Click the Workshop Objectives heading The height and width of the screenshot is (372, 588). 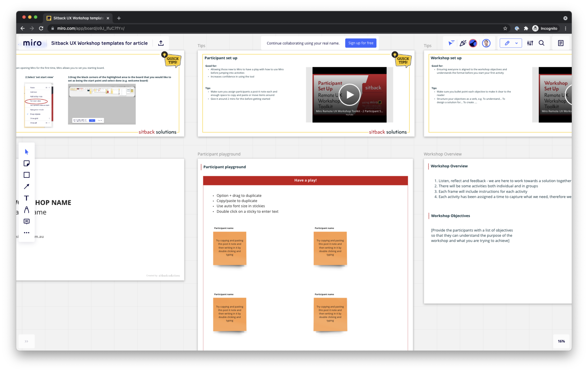click(450, 216)
